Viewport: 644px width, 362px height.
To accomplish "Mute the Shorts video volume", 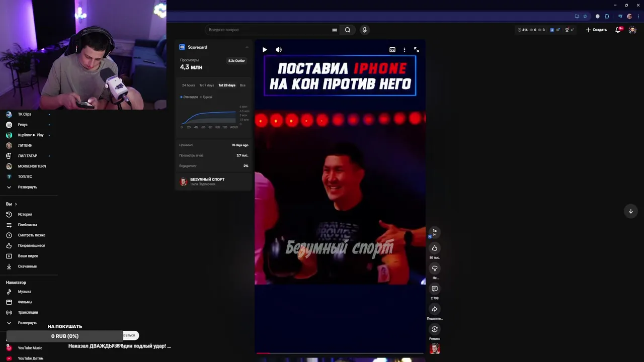I will pos(279,50).
